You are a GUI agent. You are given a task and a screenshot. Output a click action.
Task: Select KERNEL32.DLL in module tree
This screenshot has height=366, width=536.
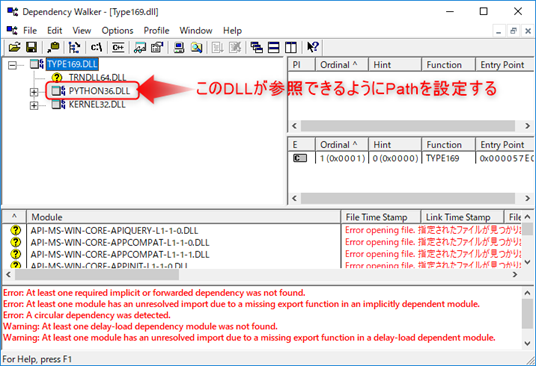97,105
